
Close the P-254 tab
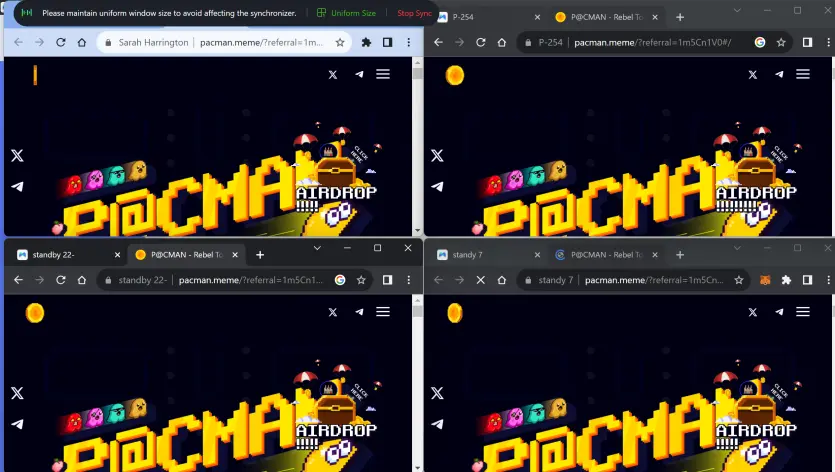pyautogui.click(x=537, y=17)
